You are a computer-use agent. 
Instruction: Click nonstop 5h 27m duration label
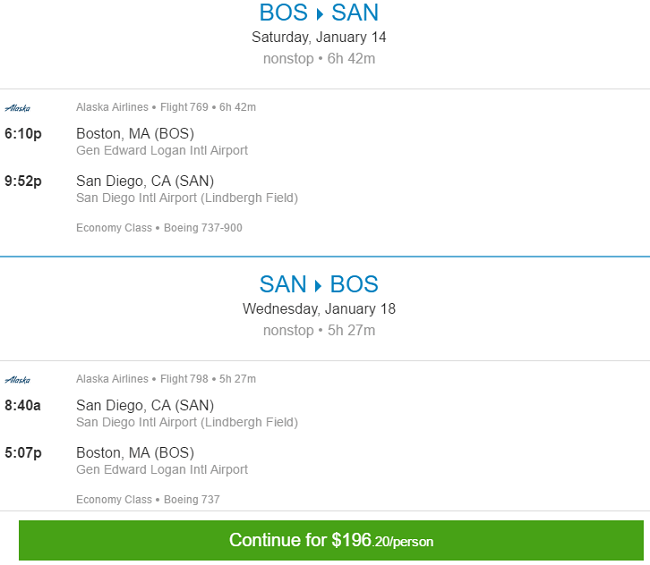tap(319, 330)
